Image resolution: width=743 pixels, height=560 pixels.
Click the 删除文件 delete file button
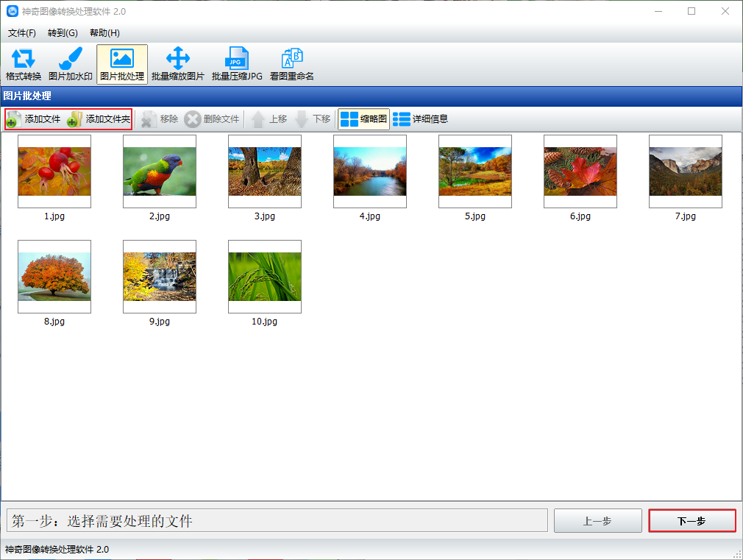click(x=212, y=119)
